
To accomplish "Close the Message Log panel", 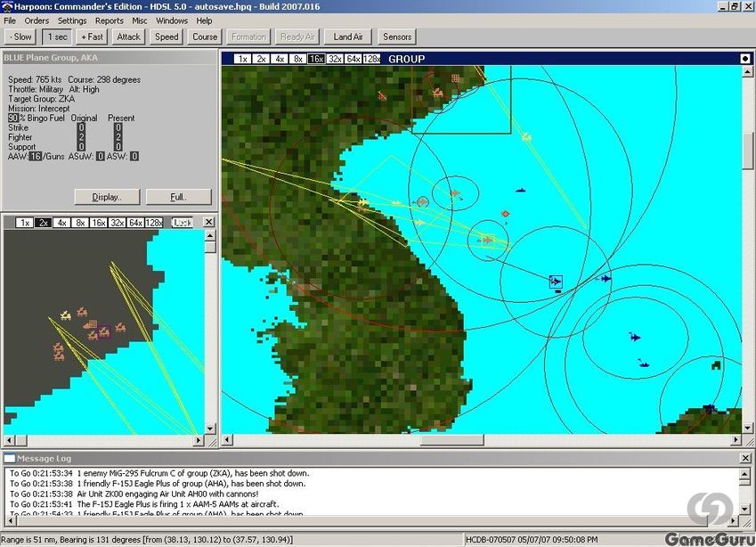I will coord(745,458).
